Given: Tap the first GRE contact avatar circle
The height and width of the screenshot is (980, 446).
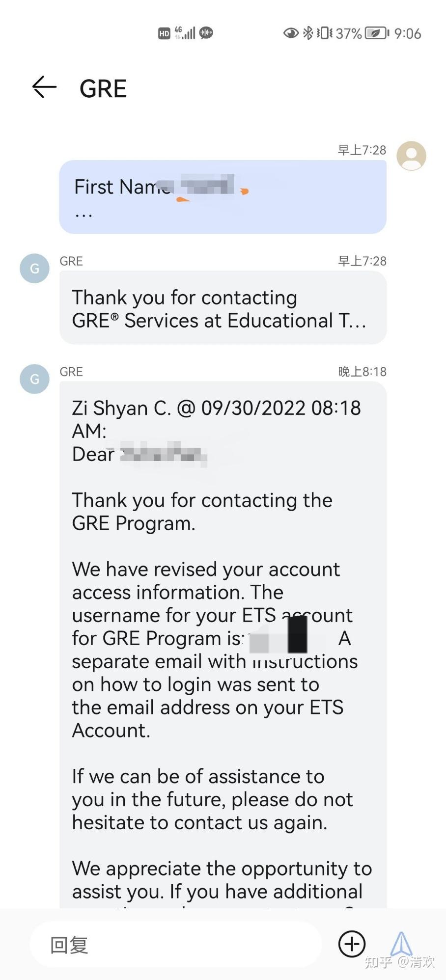Looking at the screenshot, I should pos(34,268).
